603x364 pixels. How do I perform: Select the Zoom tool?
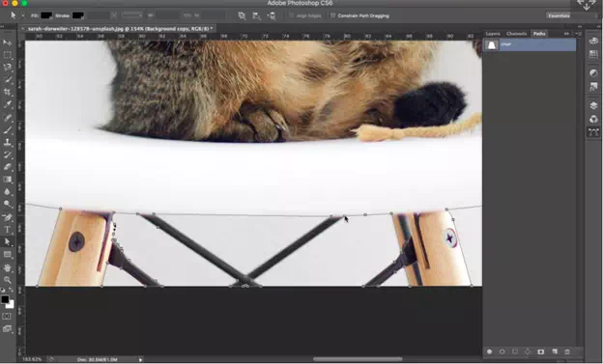8,280
